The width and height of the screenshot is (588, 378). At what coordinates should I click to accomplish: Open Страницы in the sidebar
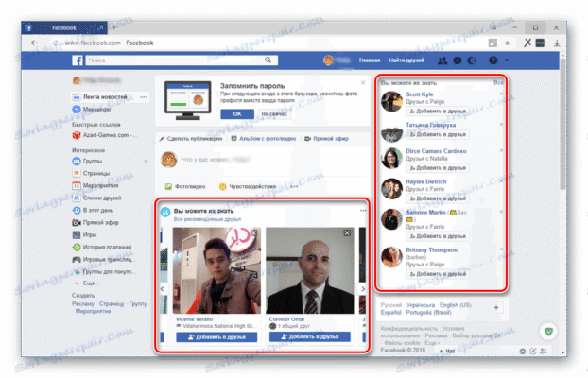[96, 173]
